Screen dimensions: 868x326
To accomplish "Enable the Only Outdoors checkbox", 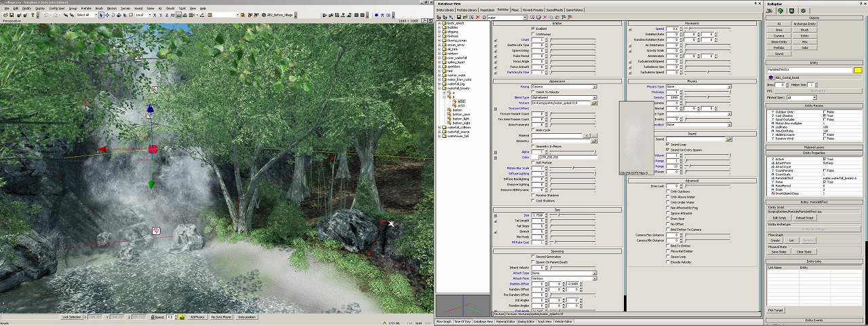I will pyautogui.click(x=667, y=192).
